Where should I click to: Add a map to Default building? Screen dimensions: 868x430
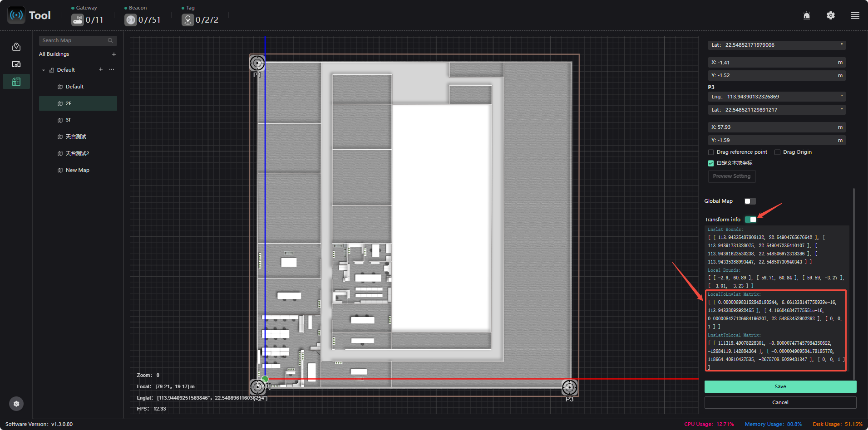pyautogui.click(x=101, y=69)
